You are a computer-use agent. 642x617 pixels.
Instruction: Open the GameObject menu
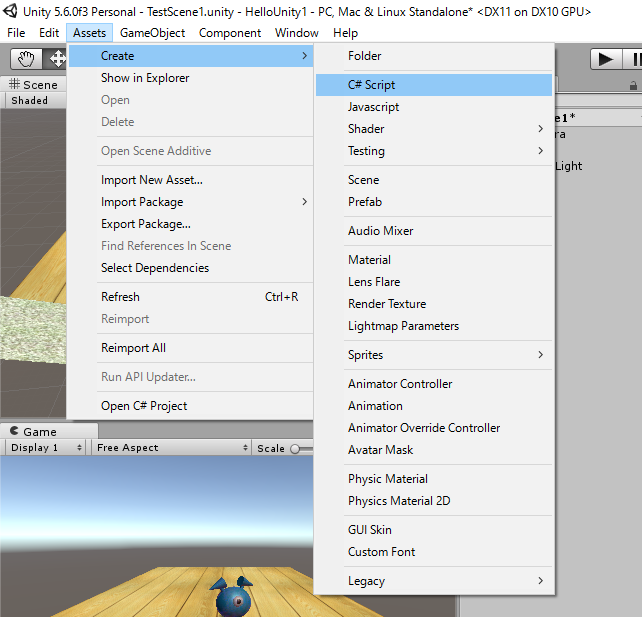pos(152,33)
